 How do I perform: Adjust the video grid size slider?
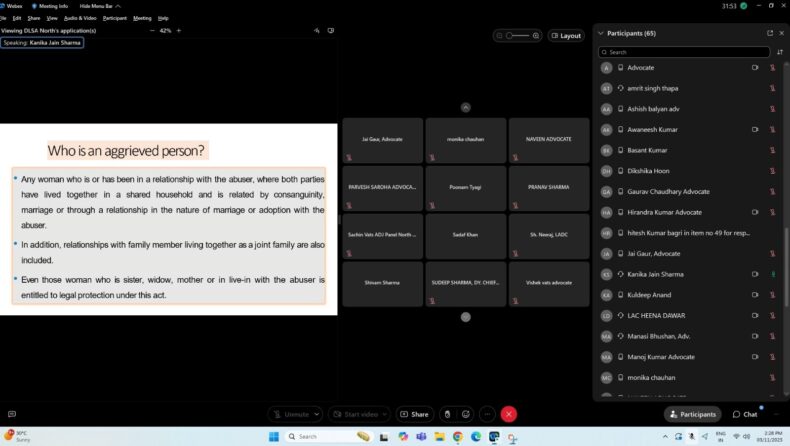[517, 36]
